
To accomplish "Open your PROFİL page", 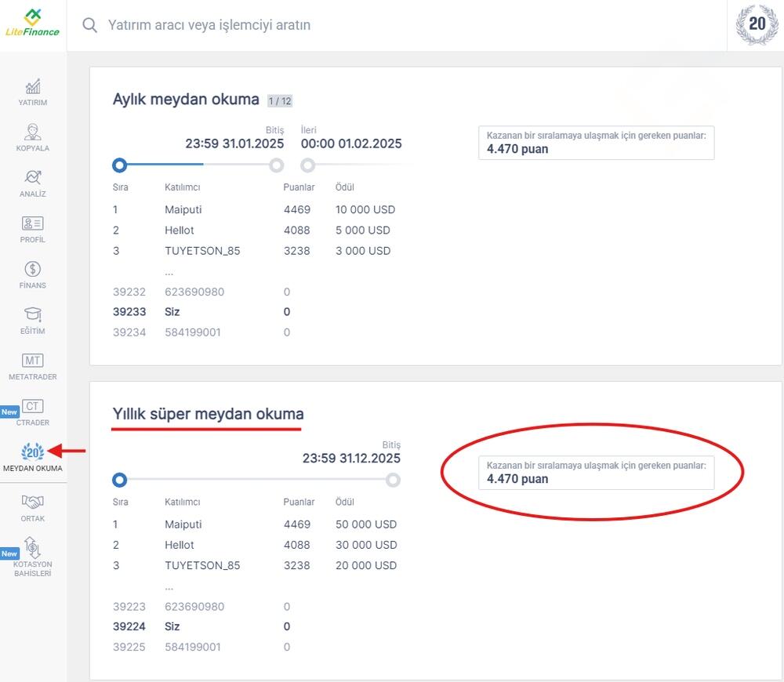I will coord(32,227).
